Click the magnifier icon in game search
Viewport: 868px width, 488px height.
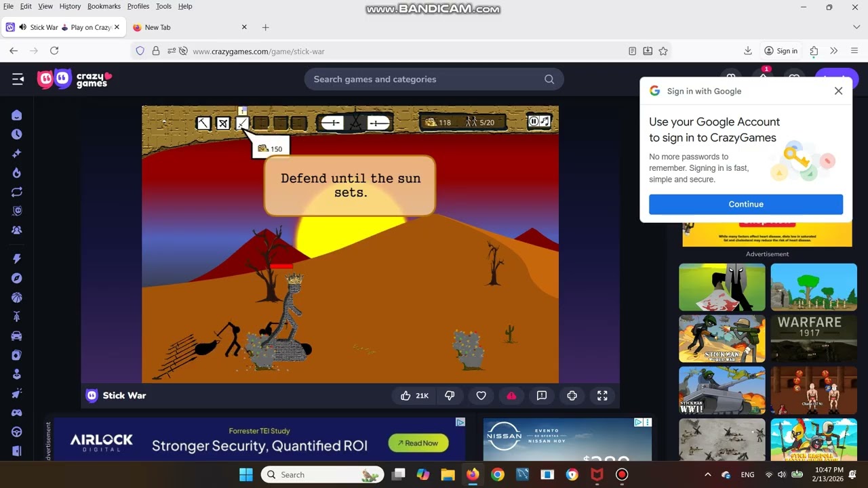(549, 79)
